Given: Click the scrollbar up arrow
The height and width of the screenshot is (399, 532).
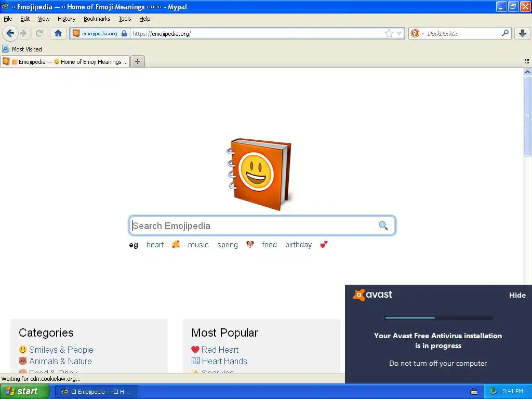Looking at the screenshot, I should (527, 72).
